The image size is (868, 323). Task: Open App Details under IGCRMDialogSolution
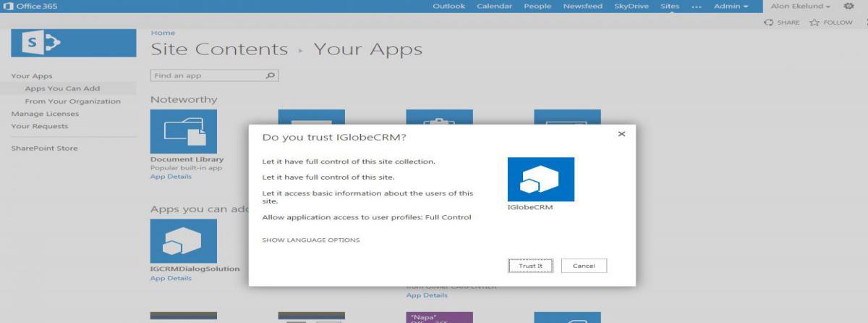171,278
